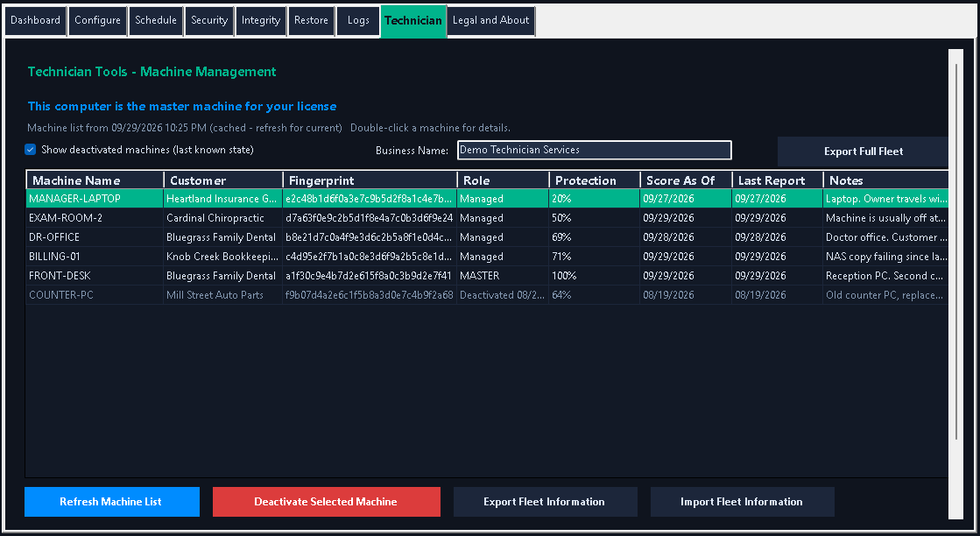The height and width of the screenshot is (536, 980).
Task: Sort by Fingerprint column header
Action: 370,180
